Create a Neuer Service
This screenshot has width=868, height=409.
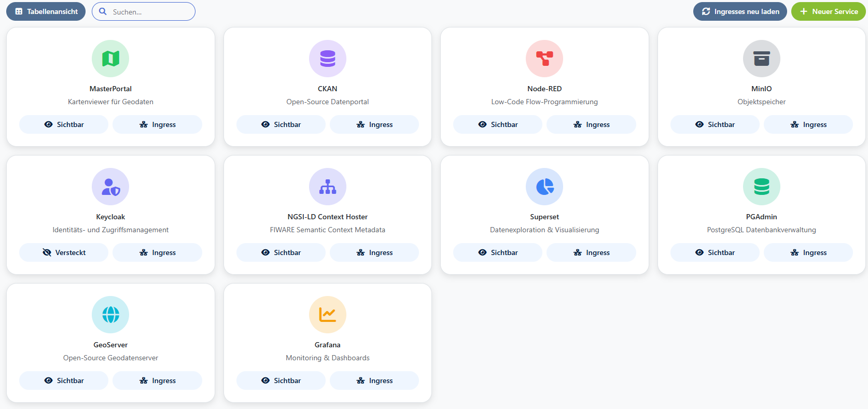tap(828, 11)
